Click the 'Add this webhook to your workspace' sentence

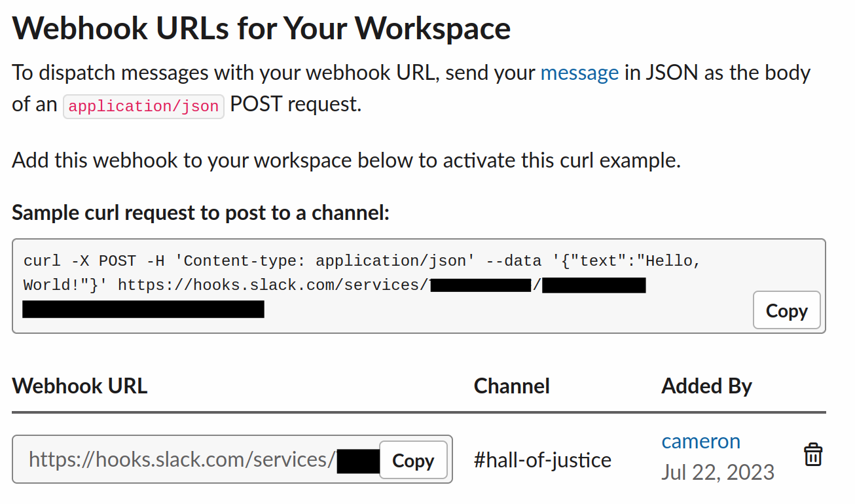[x=346, y=160]
